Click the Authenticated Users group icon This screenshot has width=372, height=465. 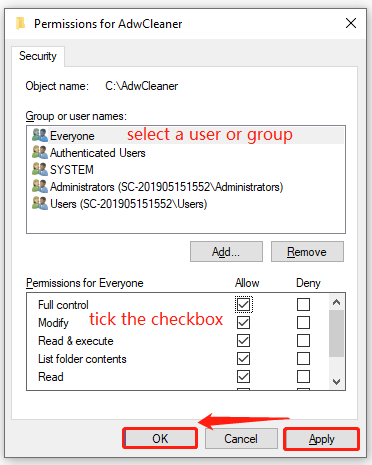tap(40, 152)
